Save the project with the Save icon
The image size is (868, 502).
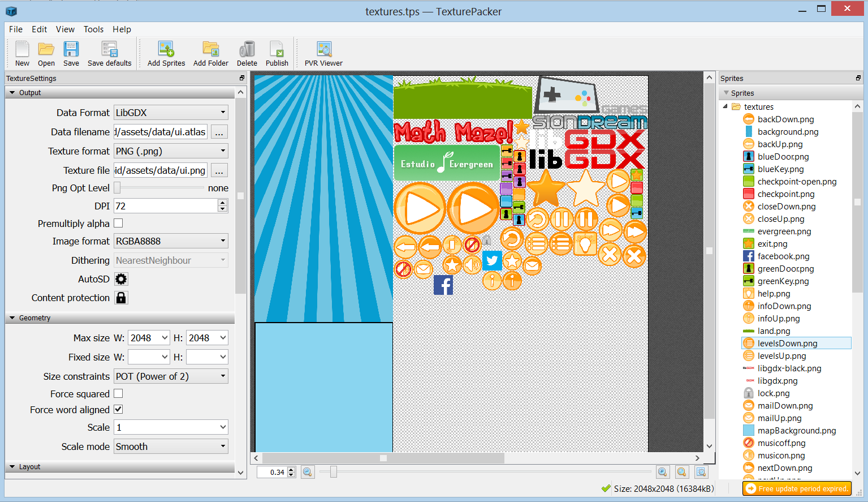[71, 54]
